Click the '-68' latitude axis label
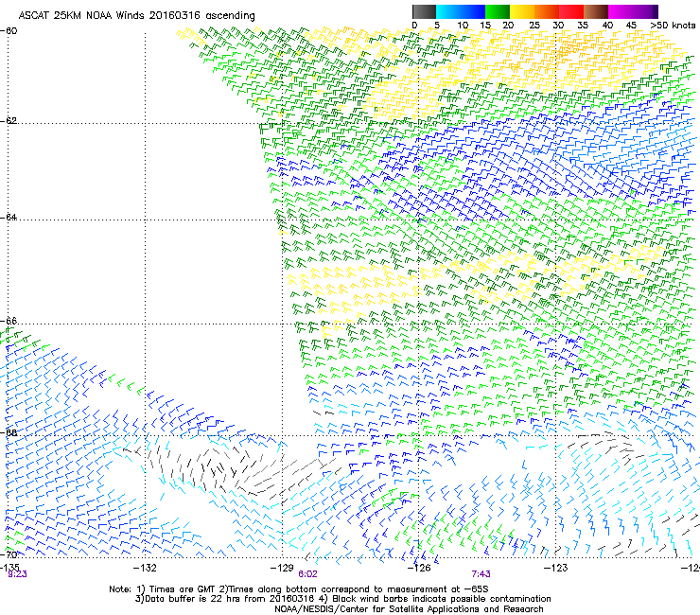 (9, 433)
